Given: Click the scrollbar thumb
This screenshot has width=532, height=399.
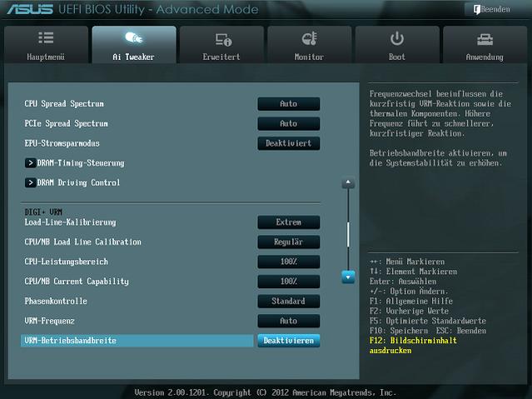Looking at the screenshot, I should click(x=348, y=234).
